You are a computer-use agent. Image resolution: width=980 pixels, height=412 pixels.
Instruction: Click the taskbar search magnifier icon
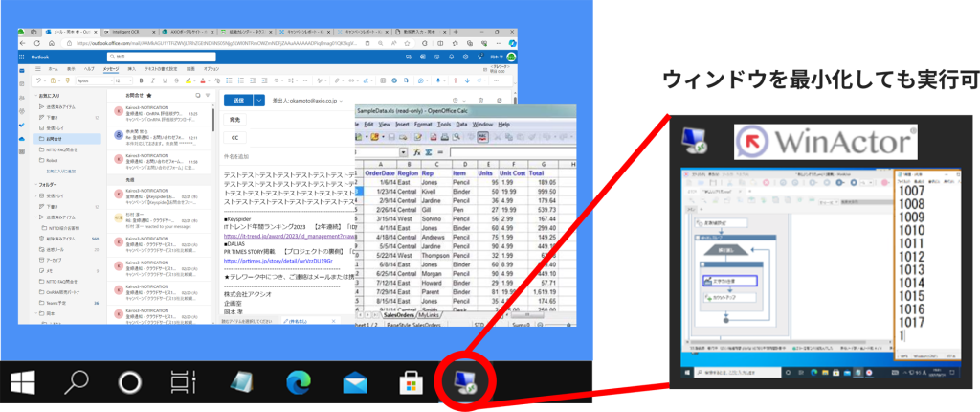click(78, 383)
